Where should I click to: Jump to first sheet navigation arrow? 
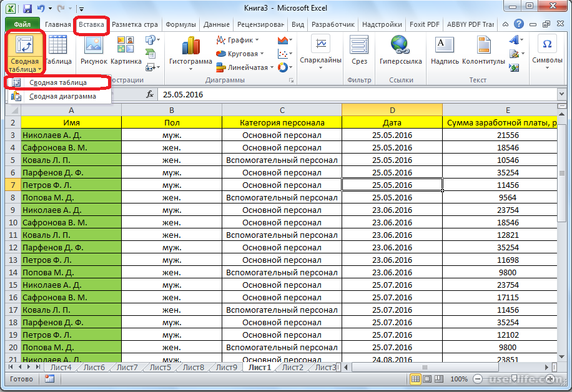point(11,367)
